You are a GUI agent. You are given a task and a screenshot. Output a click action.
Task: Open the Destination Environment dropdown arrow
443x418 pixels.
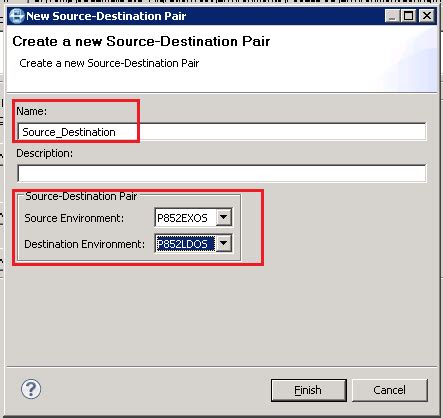224,243
